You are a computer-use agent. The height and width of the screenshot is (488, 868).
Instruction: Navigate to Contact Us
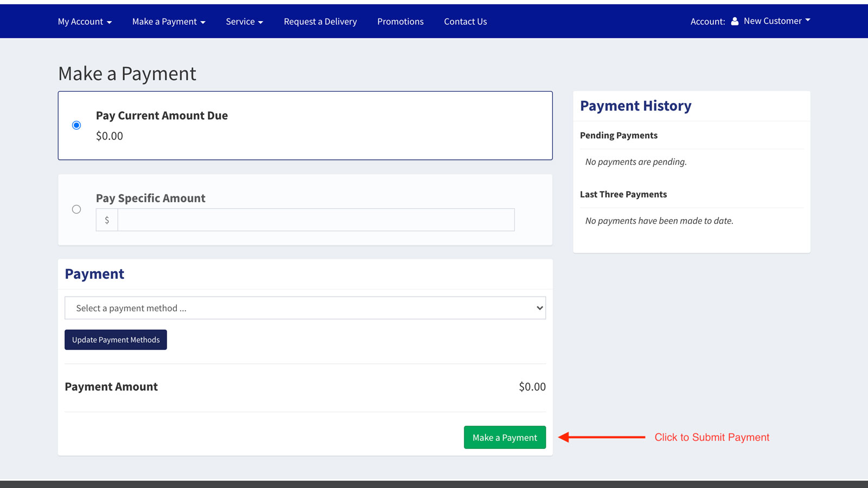(x=465, y=22)
